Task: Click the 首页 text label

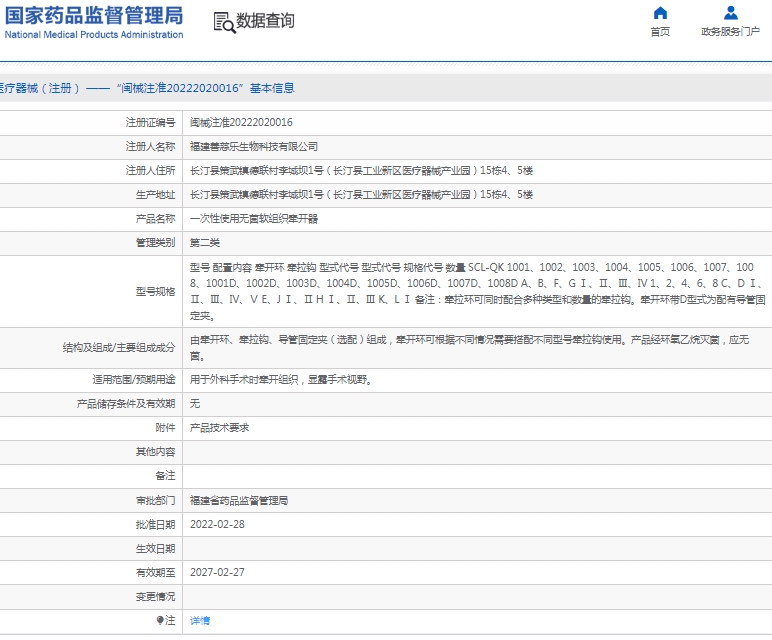Action: [660, 32]
